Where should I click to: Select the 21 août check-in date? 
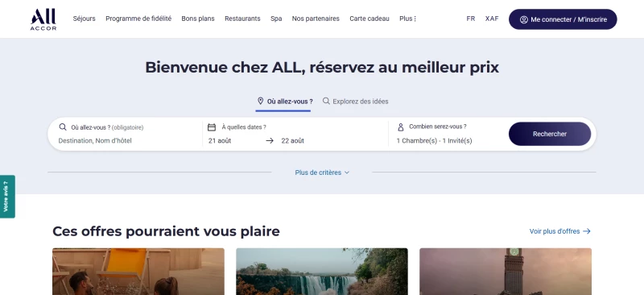[x=220, y=141]
